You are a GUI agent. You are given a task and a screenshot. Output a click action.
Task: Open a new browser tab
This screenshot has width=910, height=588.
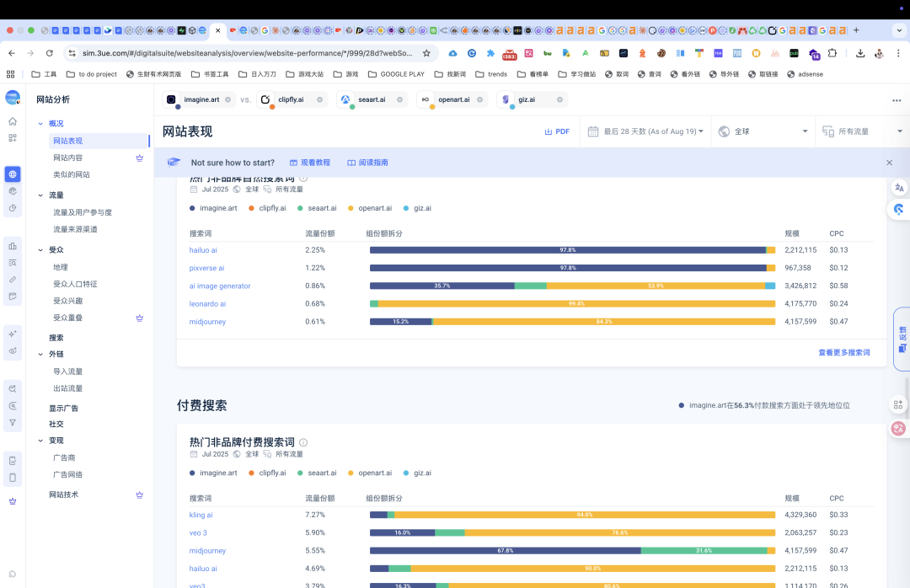click(856, 30)
